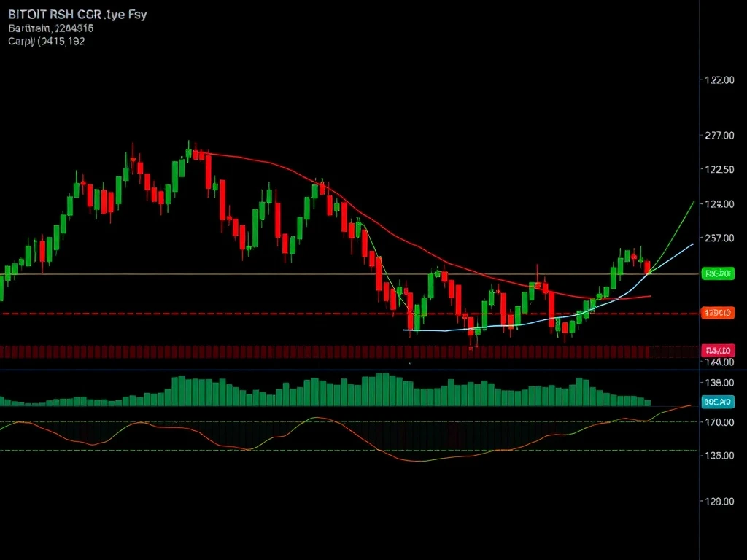Click the 170.00 indicator axis label

point(719,421)
